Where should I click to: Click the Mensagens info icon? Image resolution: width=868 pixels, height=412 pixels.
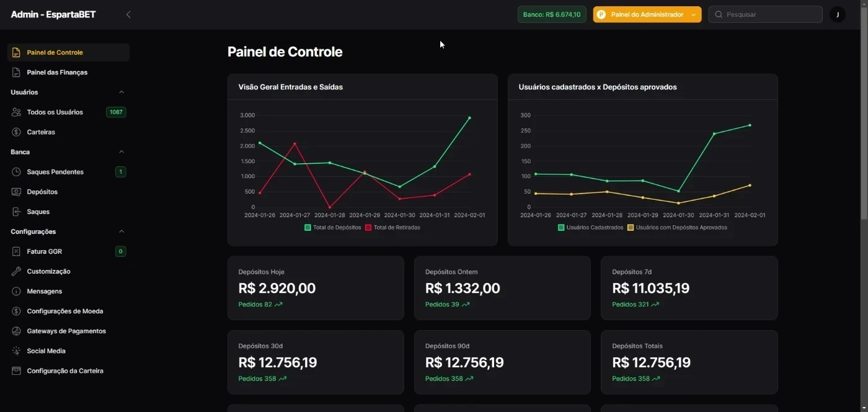(x=16, y=291)
